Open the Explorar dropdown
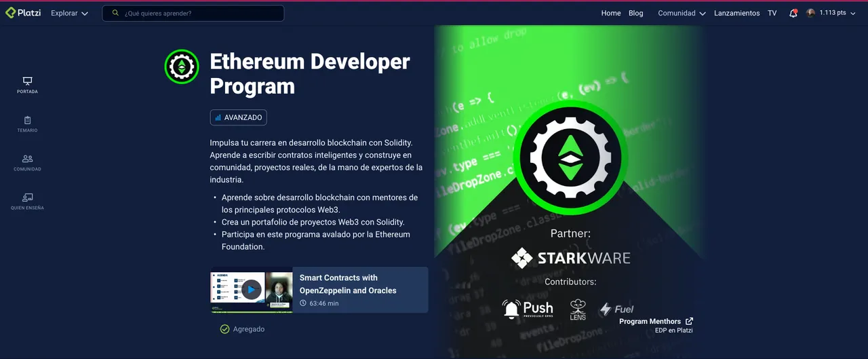Image resolution: width=868 pixels, height=359 pixels. tap(69, 13)
